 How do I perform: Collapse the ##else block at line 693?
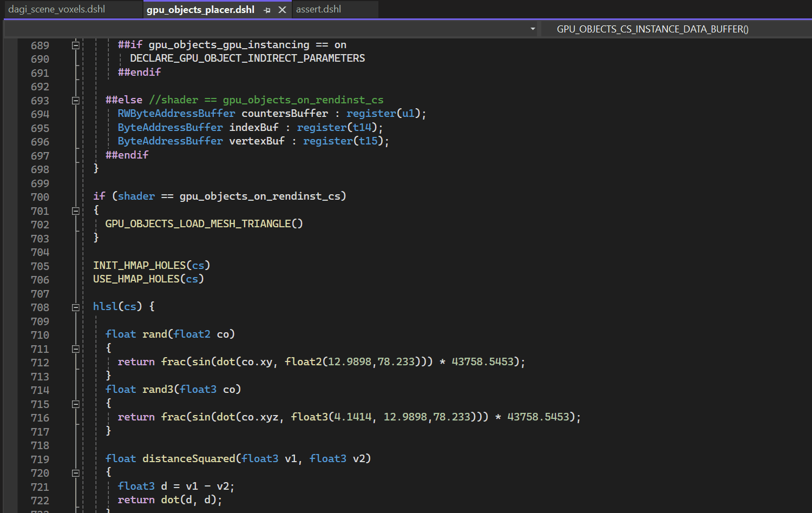click(76, 100)
